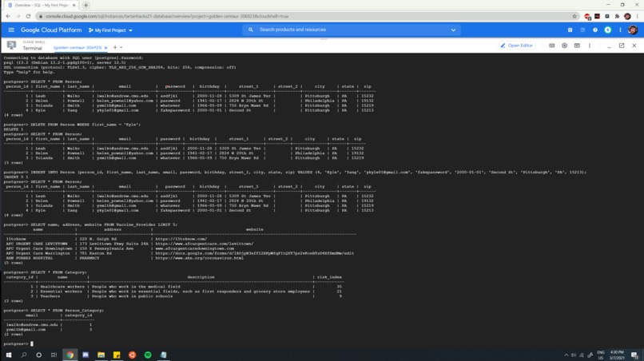Go back in browser history
The height and width of the screenshot is (361, 644).
pos(8,17)
